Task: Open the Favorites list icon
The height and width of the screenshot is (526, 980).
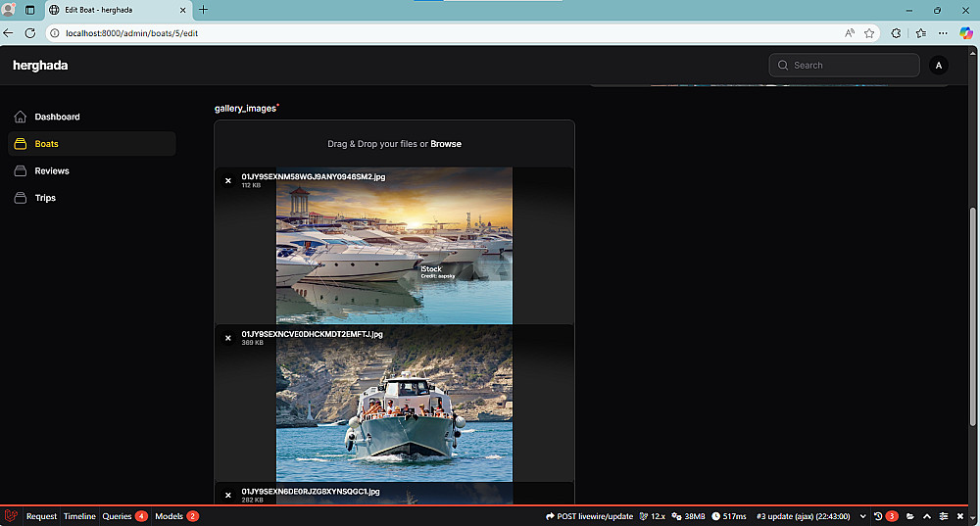Action: 920,33
